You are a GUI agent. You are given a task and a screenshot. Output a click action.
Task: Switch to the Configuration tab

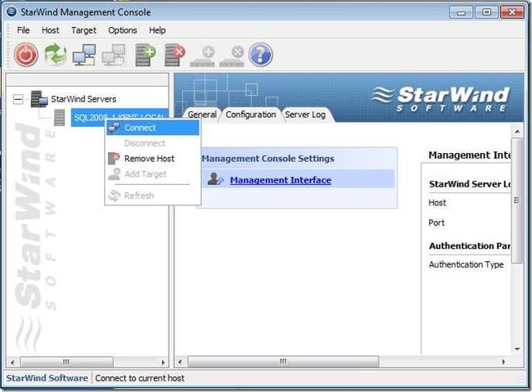click(x=250, y=115)
